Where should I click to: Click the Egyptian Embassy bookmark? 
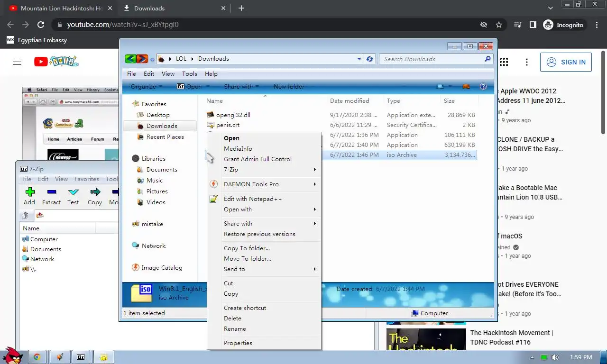(37, 40)
